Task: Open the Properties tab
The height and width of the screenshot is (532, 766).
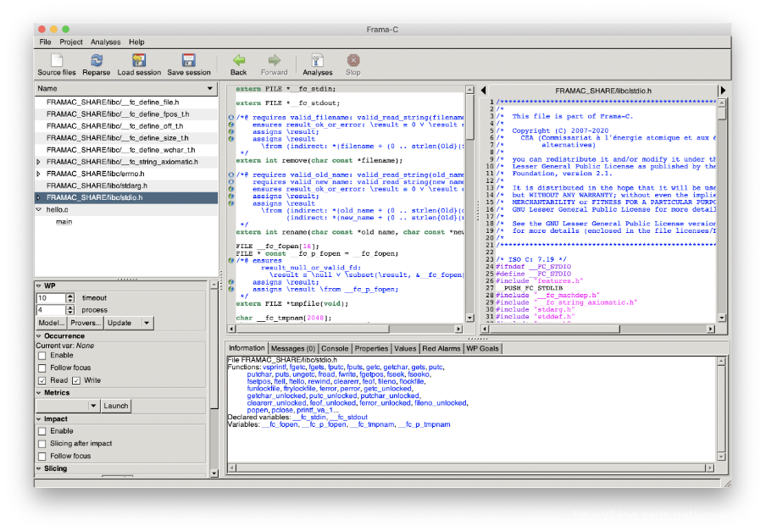Action: [x=371, y=348]
